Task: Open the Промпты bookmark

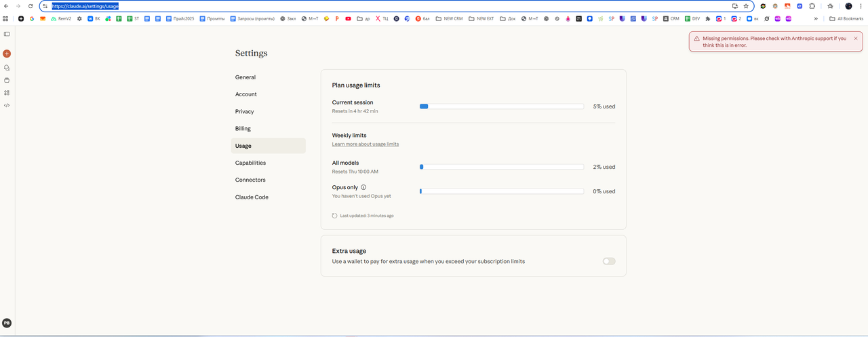Action: (212, 19)
